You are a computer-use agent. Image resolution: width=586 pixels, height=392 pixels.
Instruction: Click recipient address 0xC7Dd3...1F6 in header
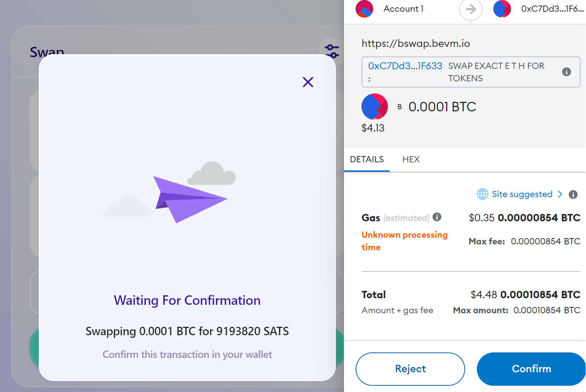(552, 9)
